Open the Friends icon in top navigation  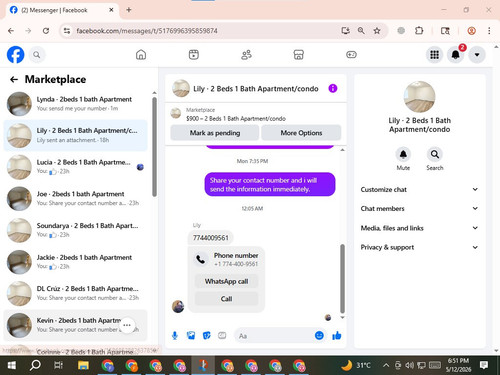(246, 55)
